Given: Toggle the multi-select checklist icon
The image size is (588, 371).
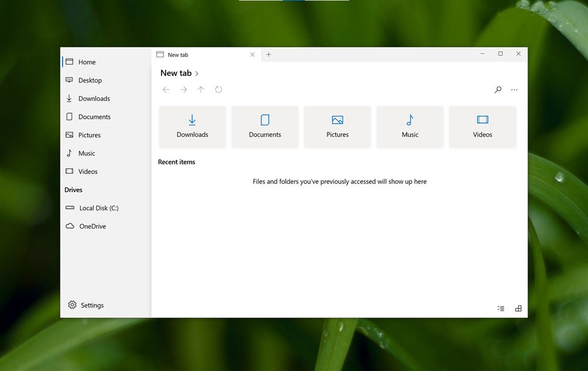Looking at the screenshot, I should click(x=501, y=308).
